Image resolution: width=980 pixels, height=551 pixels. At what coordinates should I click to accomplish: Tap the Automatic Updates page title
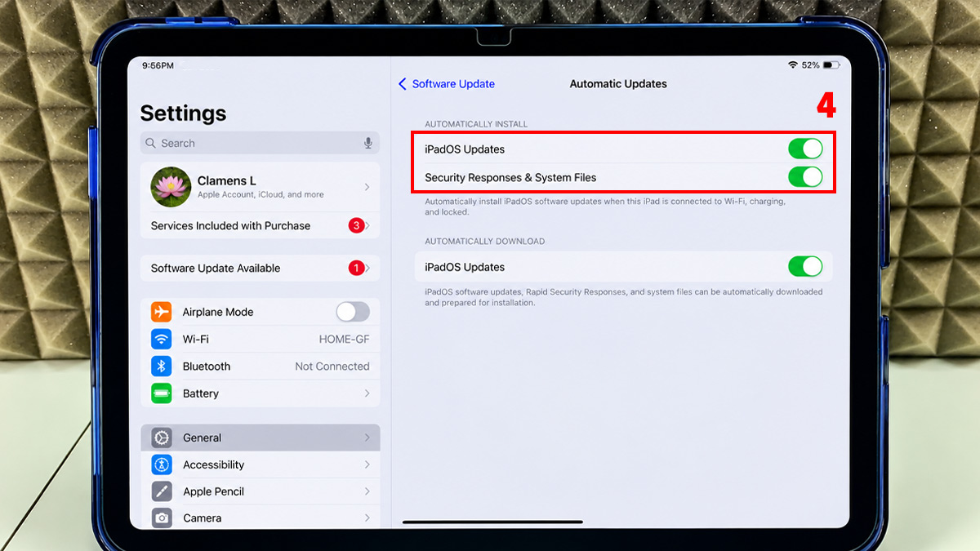tap(618, 84)
